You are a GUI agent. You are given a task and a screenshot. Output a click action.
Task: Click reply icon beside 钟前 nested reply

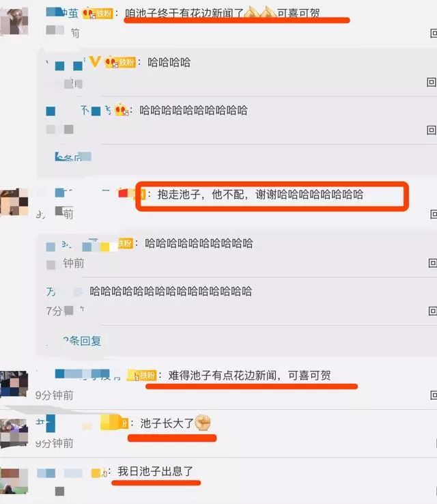pyautogui.click(x=432, y=263)
